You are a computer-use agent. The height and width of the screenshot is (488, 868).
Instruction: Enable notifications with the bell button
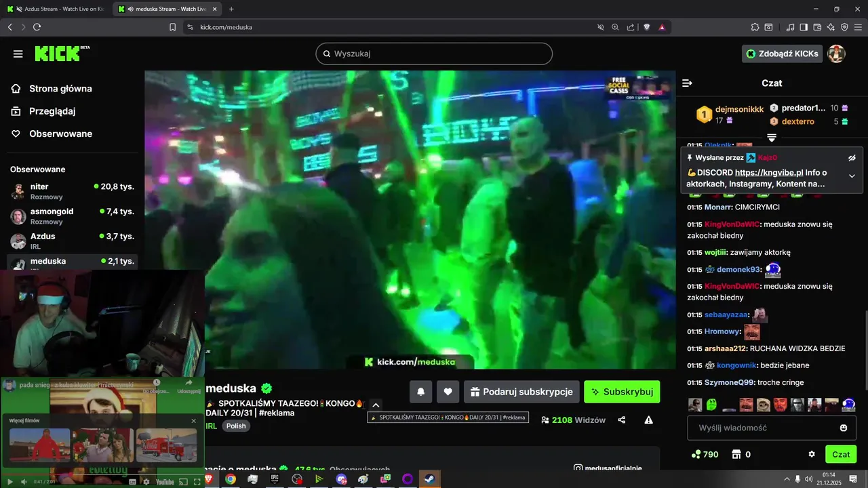tap(420, 392)
